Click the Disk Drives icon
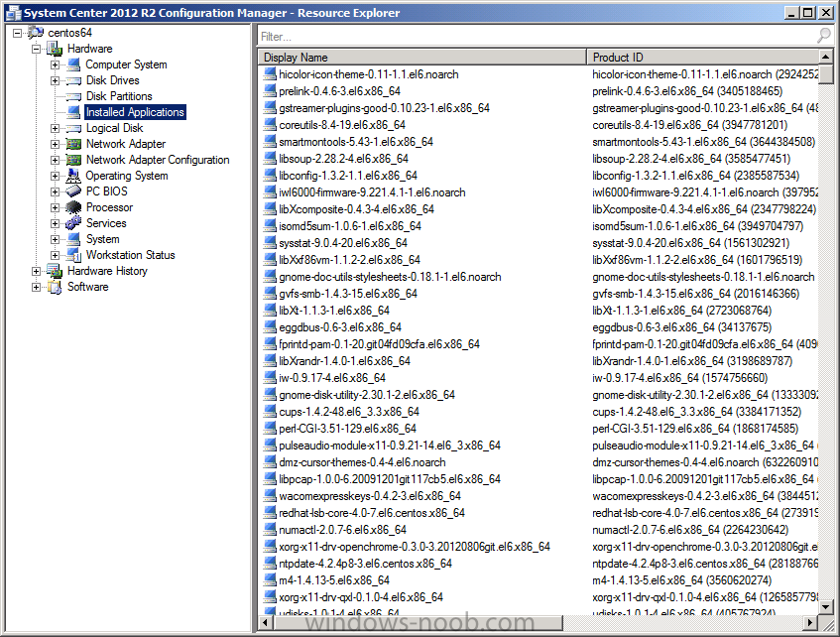This screenshot has height=637, width=840. point(73,81)
